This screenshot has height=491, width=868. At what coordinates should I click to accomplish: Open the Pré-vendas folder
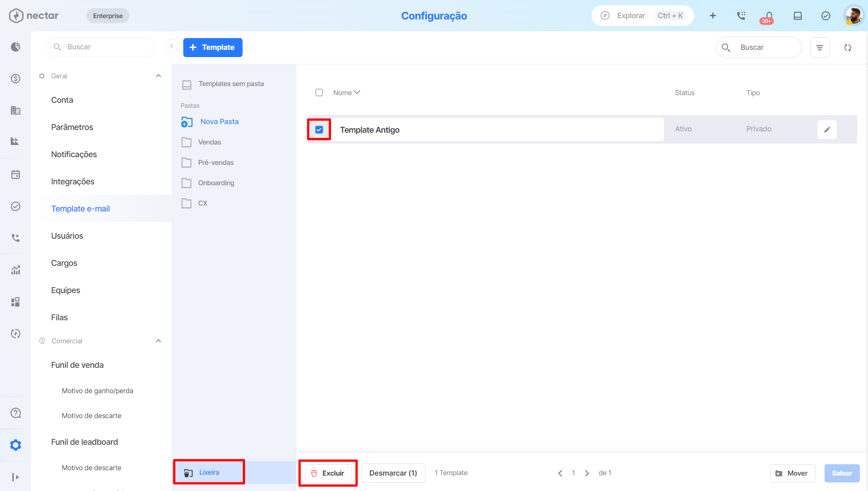215,163
